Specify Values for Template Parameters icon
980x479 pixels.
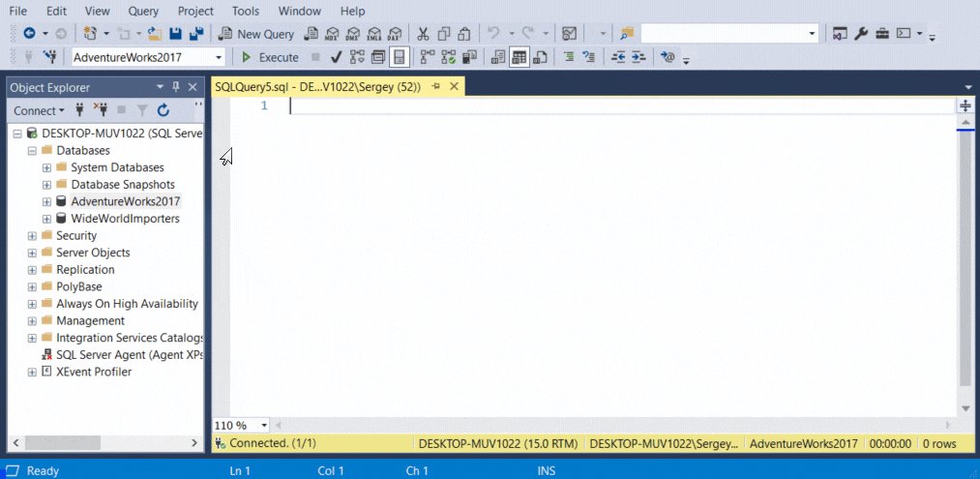[x=667, y=57]
